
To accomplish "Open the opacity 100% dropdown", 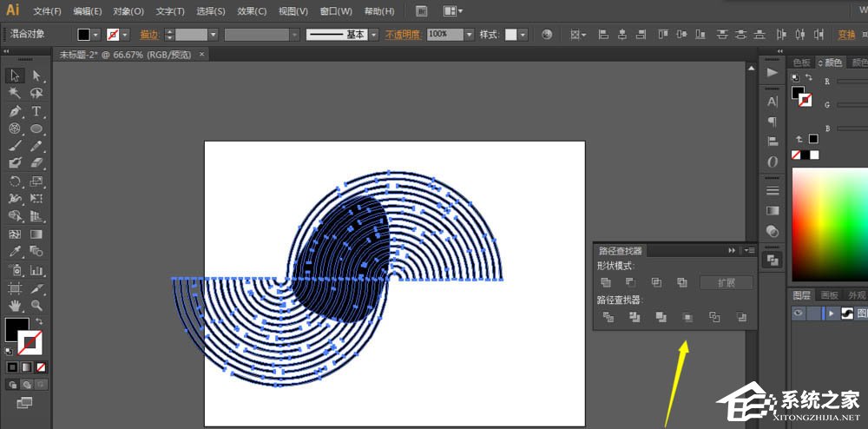I will [x=469, y=35].
